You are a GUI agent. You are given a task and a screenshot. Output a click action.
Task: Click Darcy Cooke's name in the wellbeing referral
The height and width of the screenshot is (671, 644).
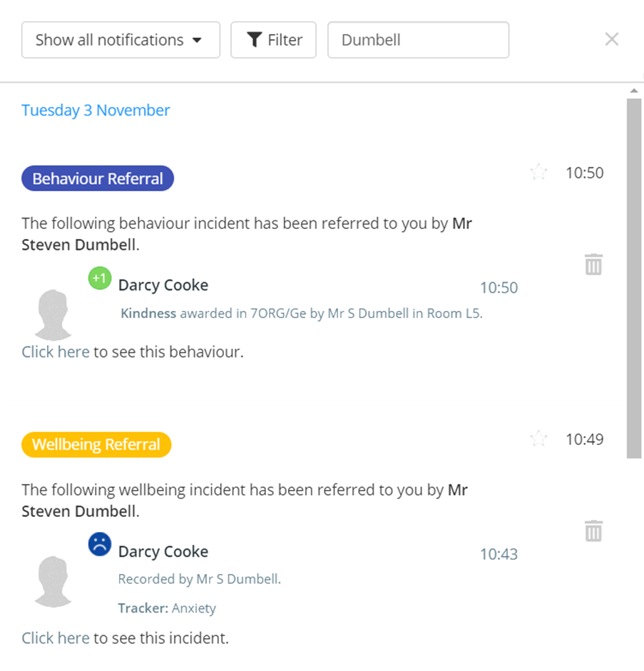(x=163, y=551)
